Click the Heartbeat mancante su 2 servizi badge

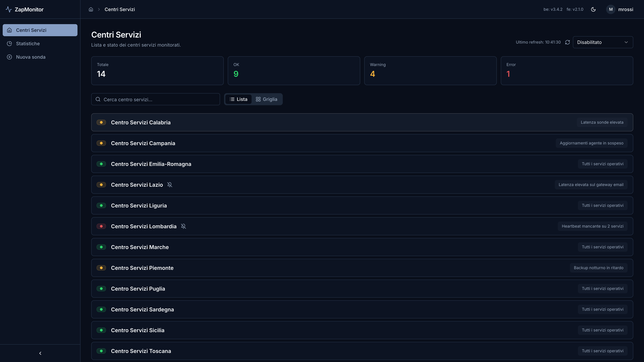pos(593,226)
